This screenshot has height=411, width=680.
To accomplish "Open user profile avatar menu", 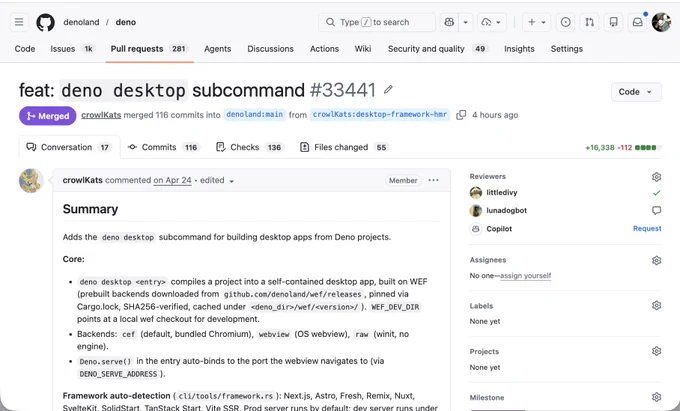I will pos(661,22).
